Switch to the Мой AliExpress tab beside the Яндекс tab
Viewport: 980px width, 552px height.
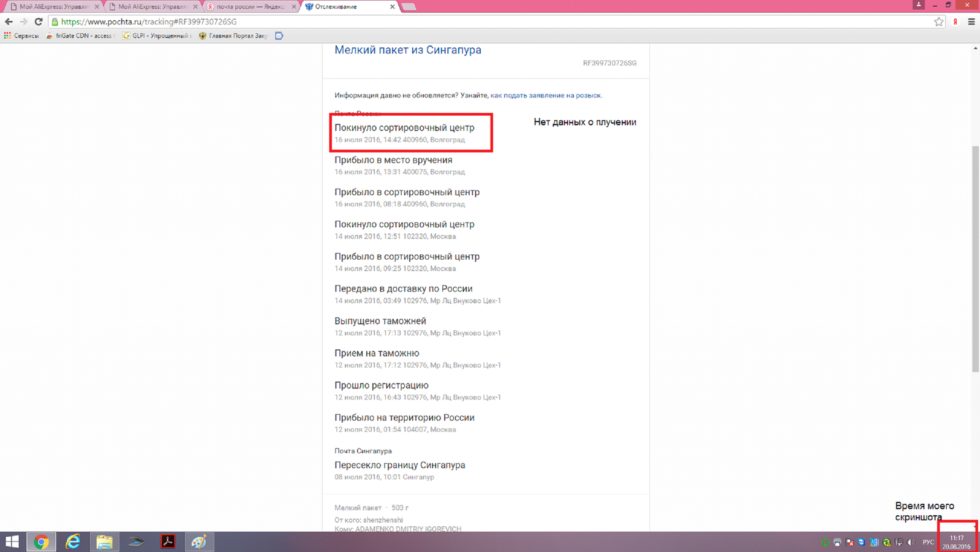[153, 7]
